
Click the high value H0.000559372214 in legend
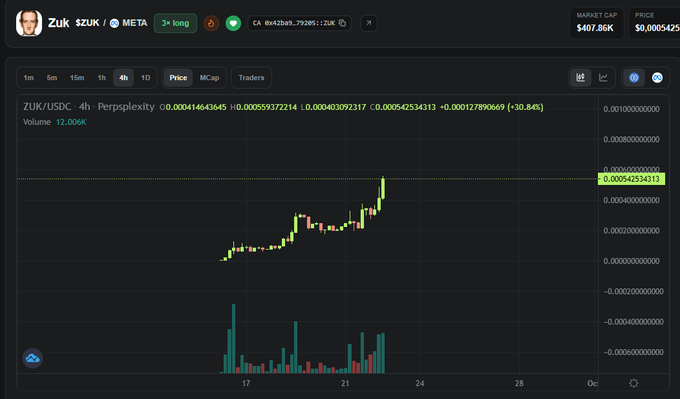tap(264, 107)
